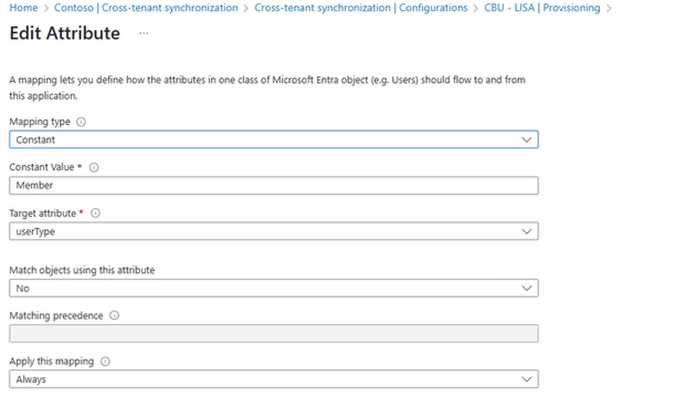Return to the CBU - LISA | Provisioning breadcrumb

(x=543, y=8)
